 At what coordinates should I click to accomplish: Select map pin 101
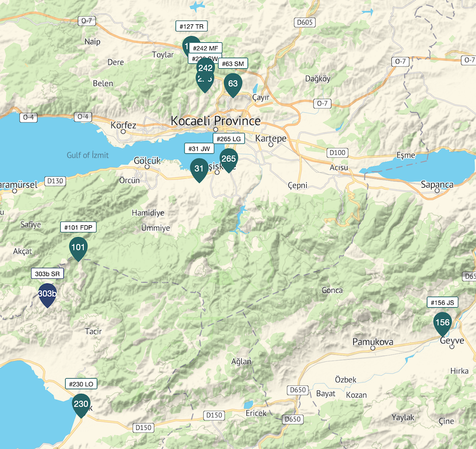click(x=78, y=249)
